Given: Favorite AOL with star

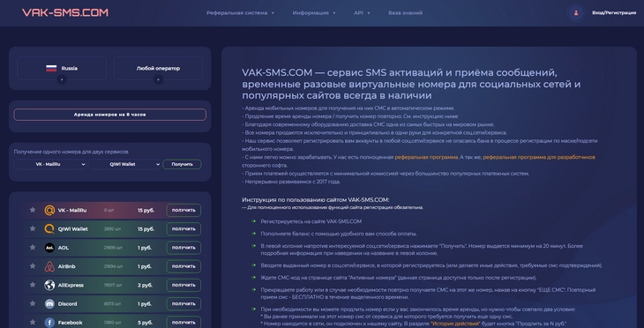Looking at the screenshot, I should (x=33, y=247).
